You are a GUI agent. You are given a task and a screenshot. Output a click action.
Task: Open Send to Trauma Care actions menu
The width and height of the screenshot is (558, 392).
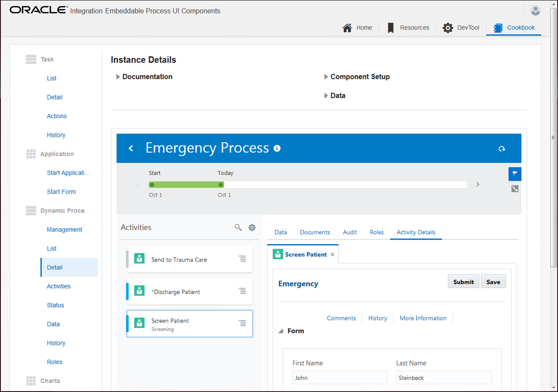click(243, 259)
